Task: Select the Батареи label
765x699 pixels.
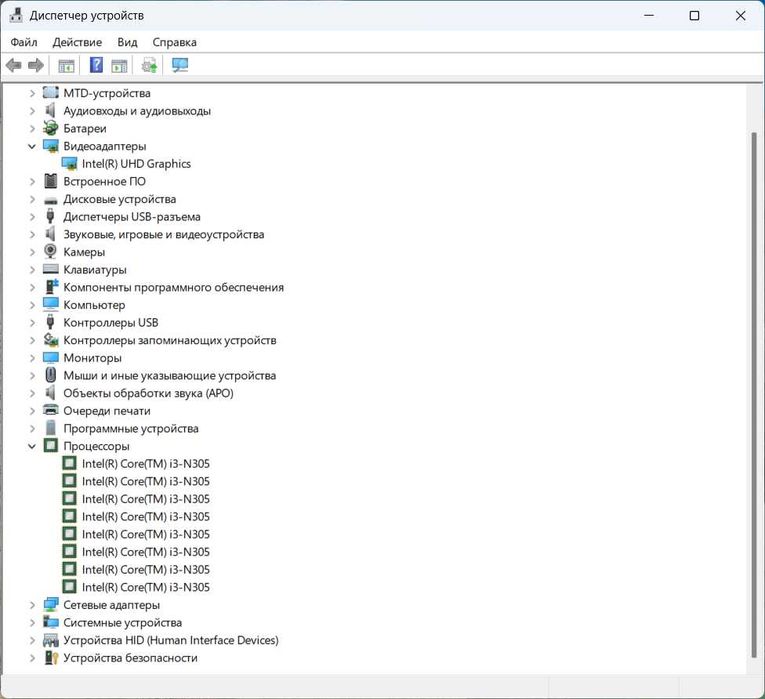Action: (x=84, y=129)
